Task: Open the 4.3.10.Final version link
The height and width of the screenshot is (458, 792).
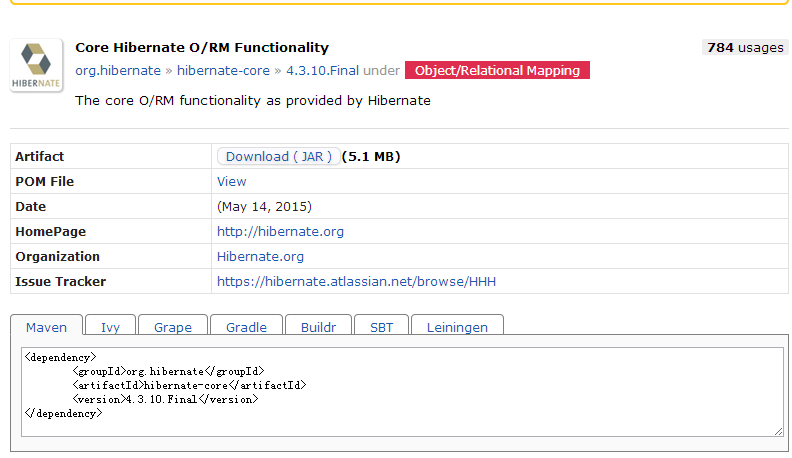Action: (322, 71)
